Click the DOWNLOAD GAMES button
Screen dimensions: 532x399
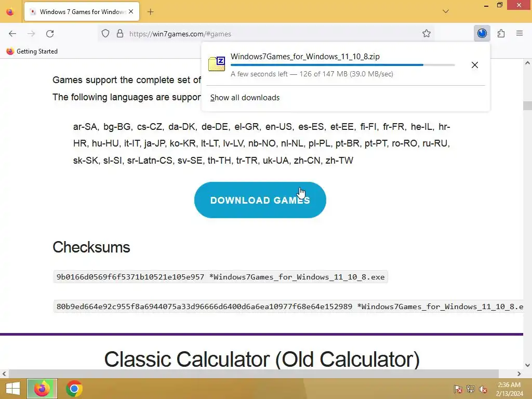pos(260,200)
